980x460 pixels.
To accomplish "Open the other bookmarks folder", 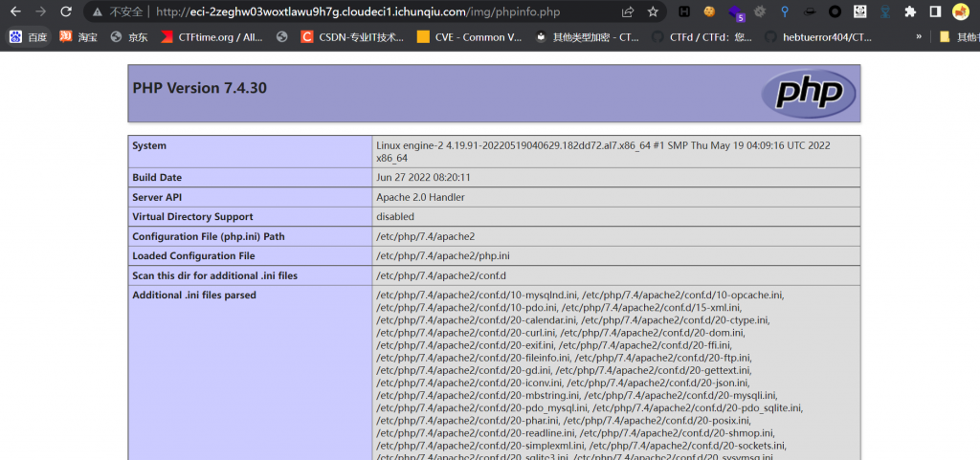I will coord(957,37).
